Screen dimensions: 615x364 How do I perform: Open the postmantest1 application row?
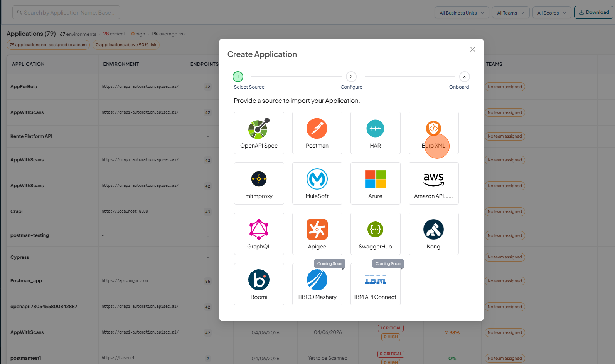[x=26, y=358]
